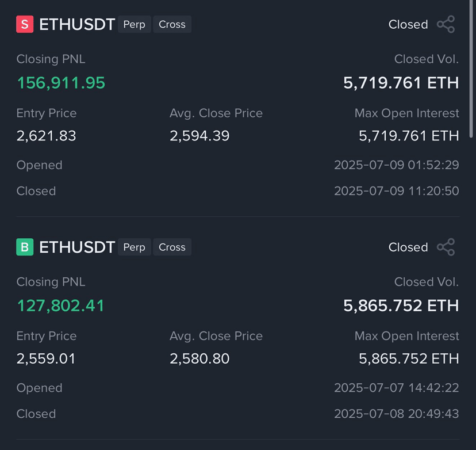This screenshot has width=476, height=450.
Task: Select the 5,865.752 ETH closed volume
Action: click(401, 306)
